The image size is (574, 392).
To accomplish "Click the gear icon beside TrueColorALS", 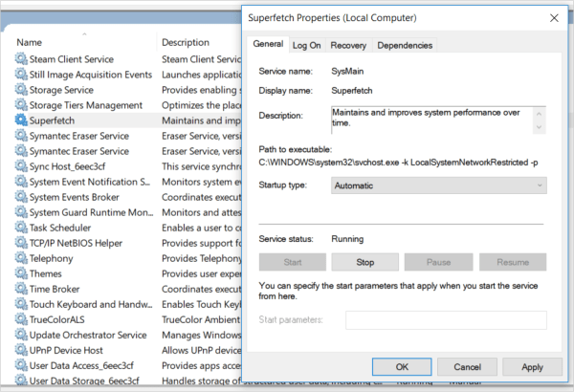I will pyautogui.click(x=21, y=319).
